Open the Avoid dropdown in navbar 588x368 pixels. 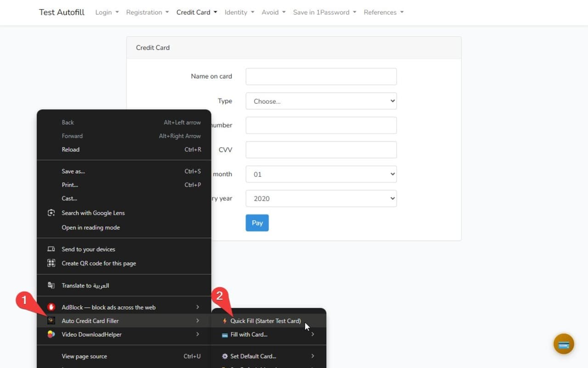click(x=274, y=12)
